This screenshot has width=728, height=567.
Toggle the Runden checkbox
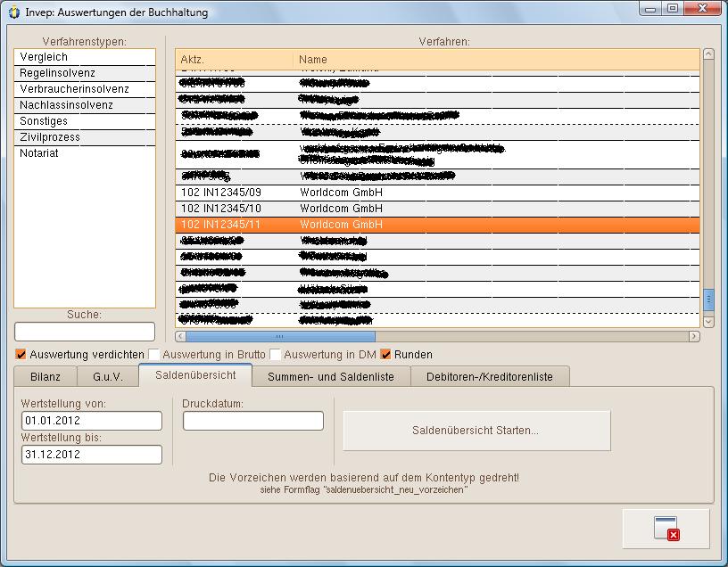(385, 355)
